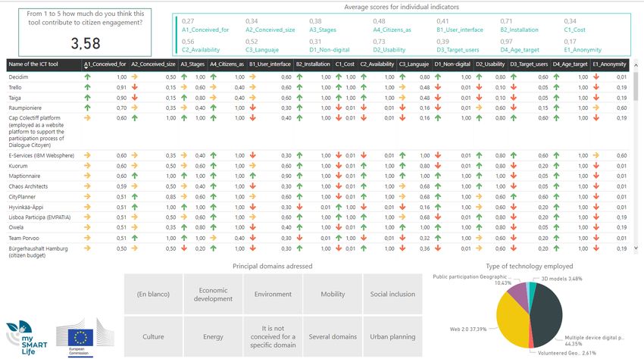
Task: Click the A1_Conceived_for average score label
Action: pyautogui.click(x=205, y=30)
